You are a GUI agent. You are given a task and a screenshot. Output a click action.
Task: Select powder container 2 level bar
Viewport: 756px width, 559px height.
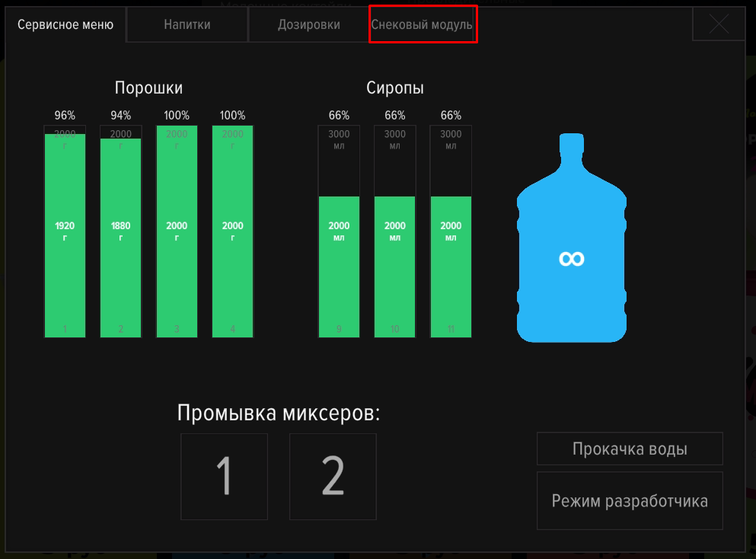(121, 232)
